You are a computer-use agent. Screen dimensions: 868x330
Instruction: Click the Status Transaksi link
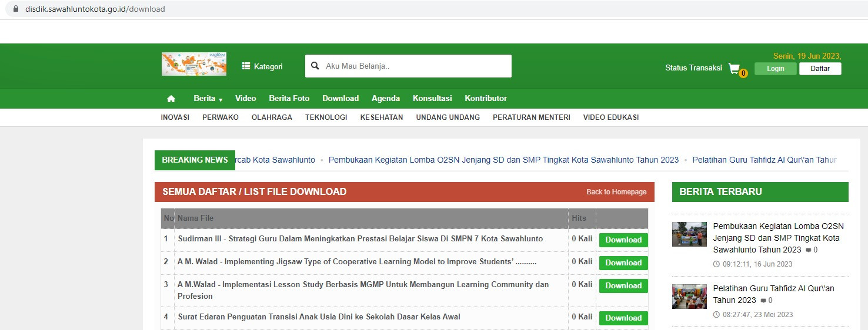[x=693, y=68]
